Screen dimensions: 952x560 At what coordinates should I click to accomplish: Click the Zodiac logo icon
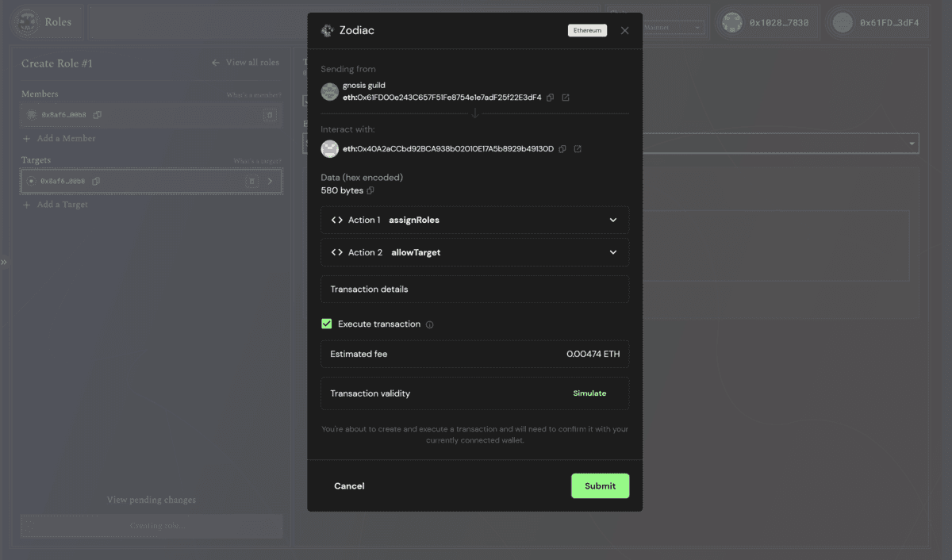click(x=327, y=30)
